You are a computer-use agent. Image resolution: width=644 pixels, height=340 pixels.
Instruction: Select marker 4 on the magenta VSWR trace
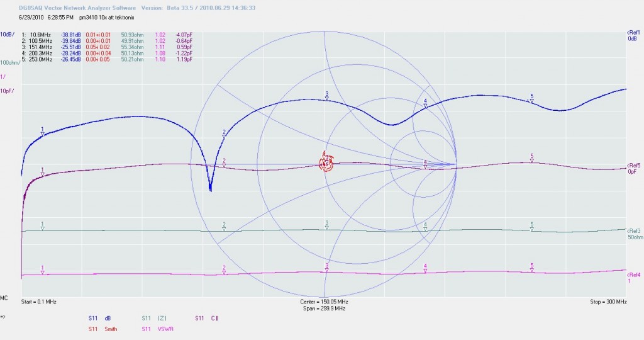(425, 268)
